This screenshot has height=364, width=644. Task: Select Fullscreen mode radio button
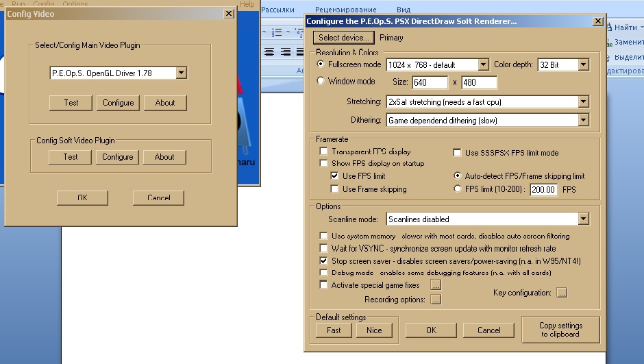tap(321, 64)
